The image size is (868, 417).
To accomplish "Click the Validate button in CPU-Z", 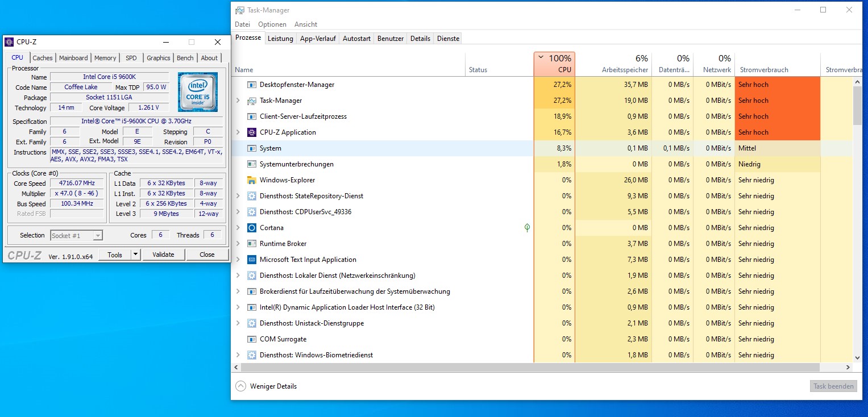I will 163,255.
